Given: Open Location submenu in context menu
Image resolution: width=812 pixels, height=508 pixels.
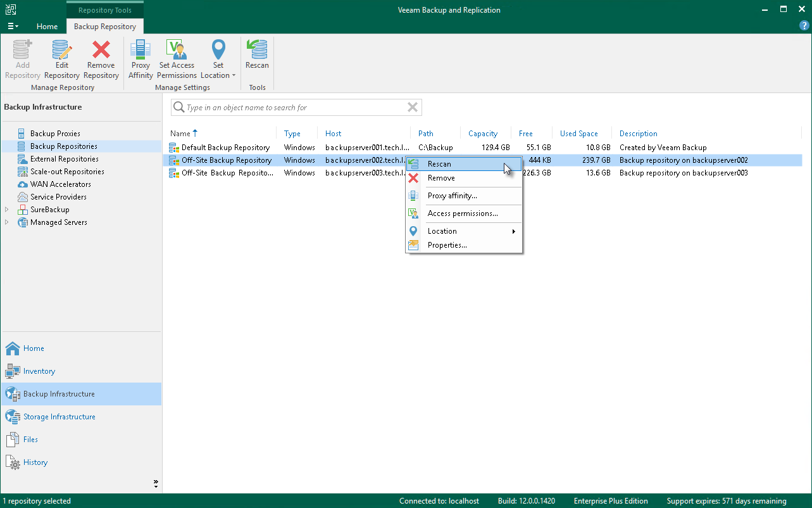Looking at the screenshot, I should pos(464,231).
